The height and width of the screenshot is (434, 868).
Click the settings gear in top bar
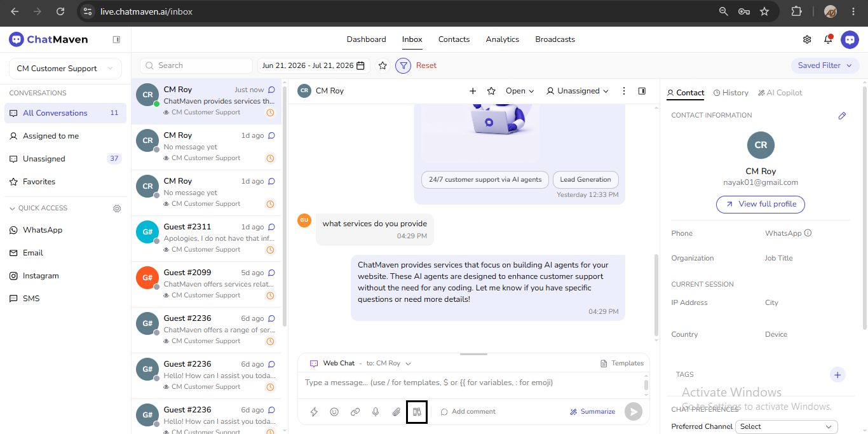pos(807,39)
